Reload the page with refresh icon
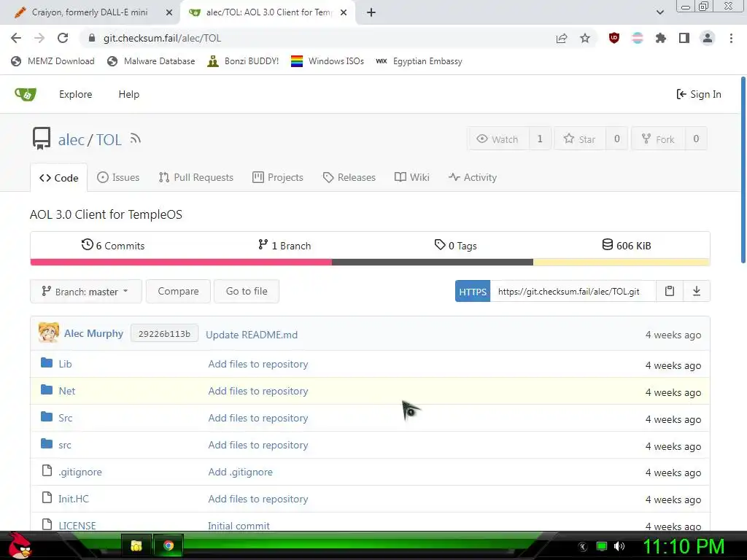Image resolution: width=747 pixels, height=560 pixels. 63,38
